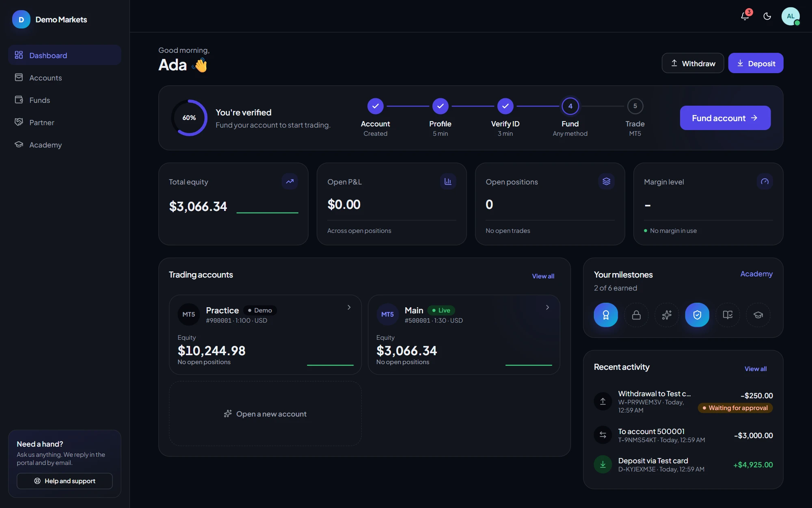Image resolution: width=812 pixels, height=508 pixels.
Task: Click the Open P&L chart icon
Action: pos(448,181)
